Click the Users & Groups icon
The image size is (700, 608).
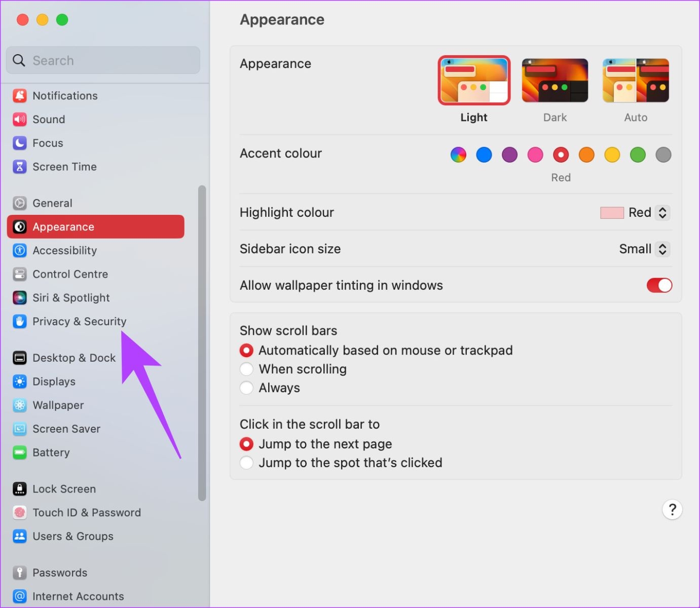pyautogui.click(x=20, y=536)
